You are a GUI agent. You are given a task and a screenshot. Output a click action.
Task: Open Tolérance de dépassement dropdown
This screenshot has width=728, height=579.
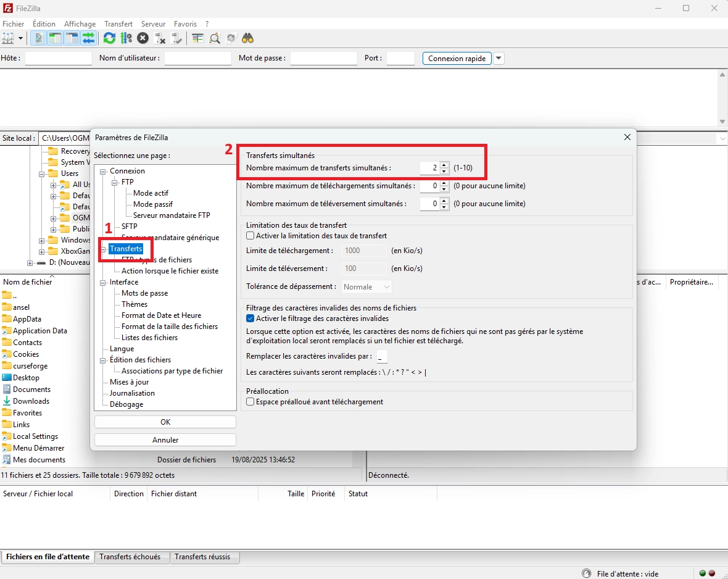367,286
